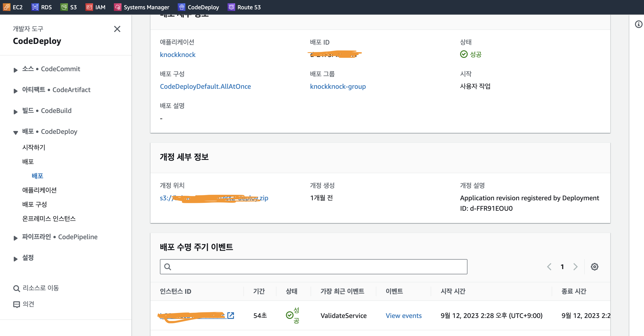
Task: Open the table preferences gear icon
Action: [594, 267]
